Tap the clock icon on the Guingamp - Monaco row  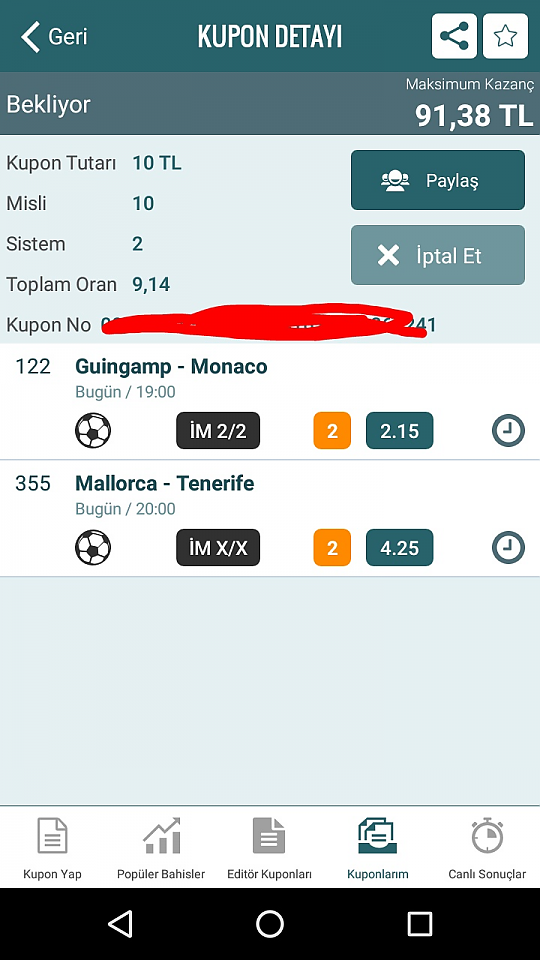(x=508, y=430)
